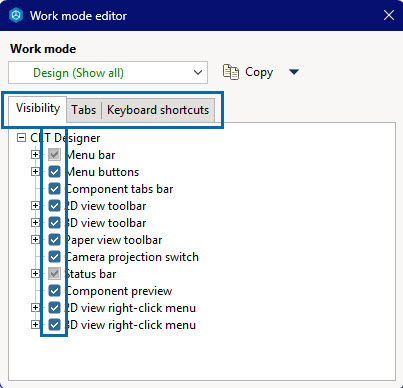Select the Camera projection switch row
403x388 pixels.
click(132, 257)
